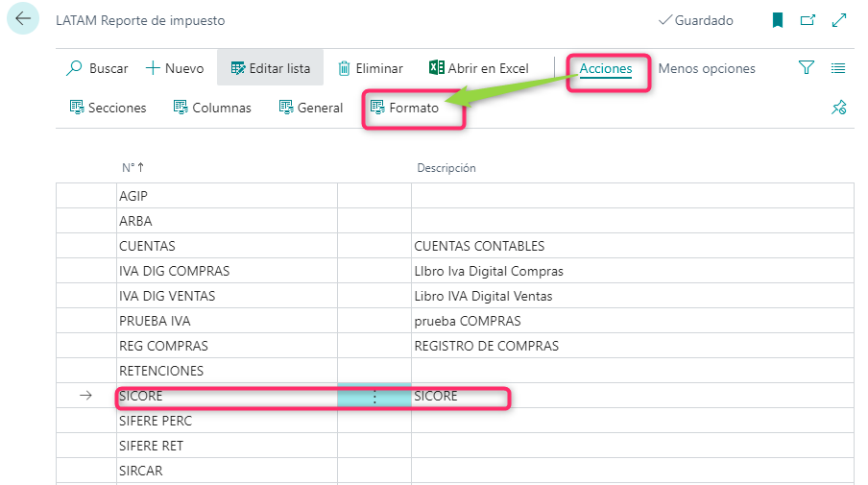Click the Descripción column header

tap(446, 168)
